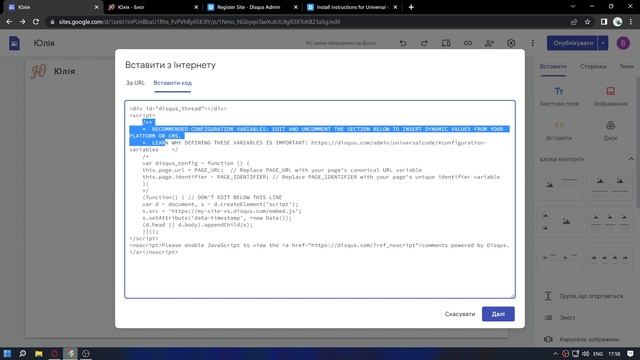This screenshot has height=360, width=640.
Task: Click the copy link icon
Action: 468,43
